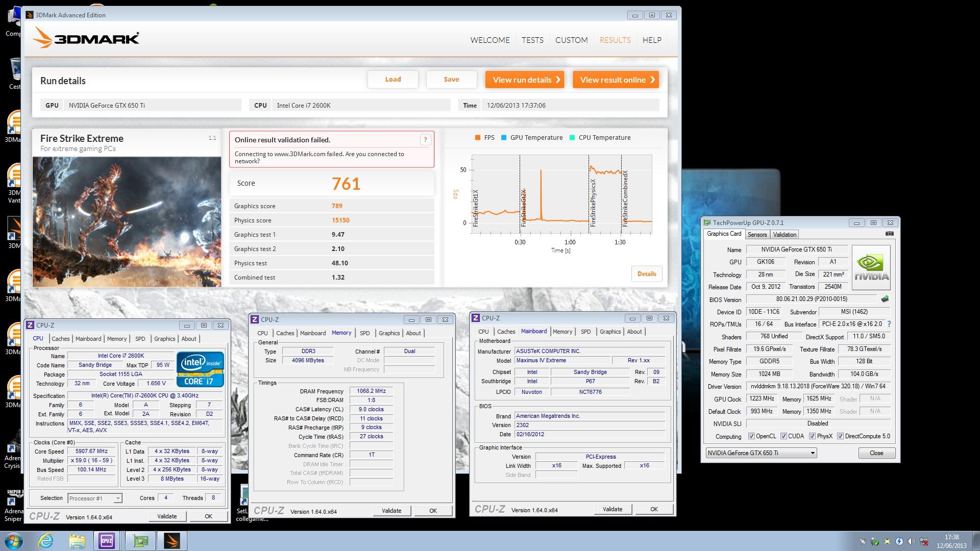Click the 3DMark taskbar icon
980x551 pixels.
[172, 541]
